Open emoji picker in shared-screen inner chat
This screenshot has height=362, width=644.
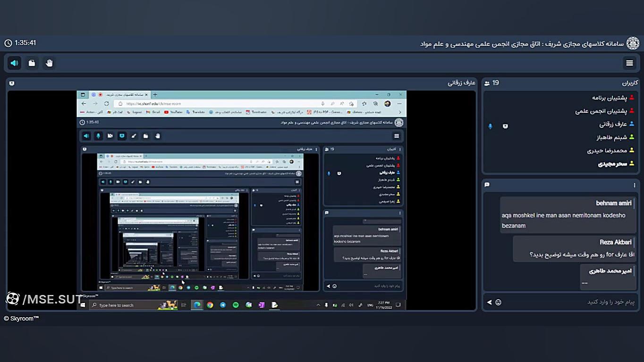coord(335,286)
